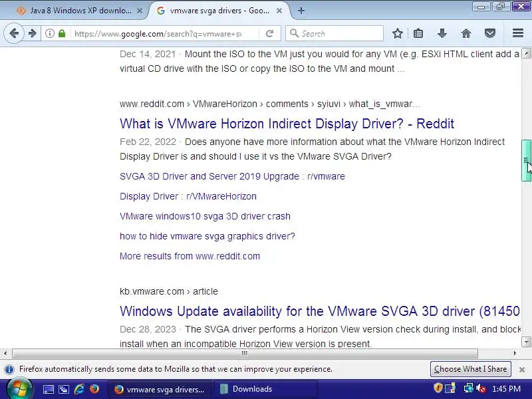Open Downloads window from taskbar
Viewport: 532px width, 399px height.
[265, 390]
